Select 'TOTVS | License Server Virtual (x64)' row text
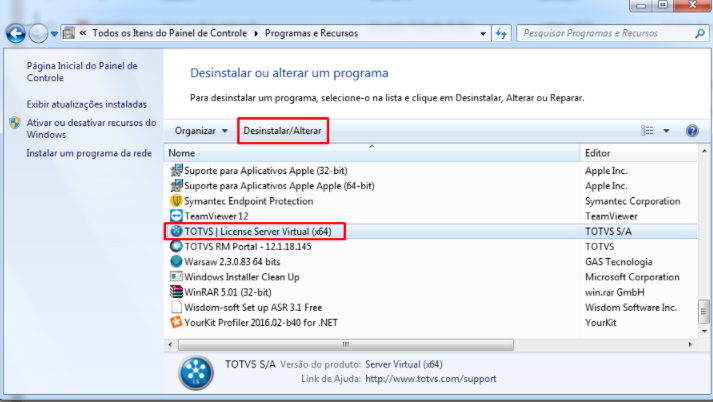713x402 pixels. coord(258,231)
